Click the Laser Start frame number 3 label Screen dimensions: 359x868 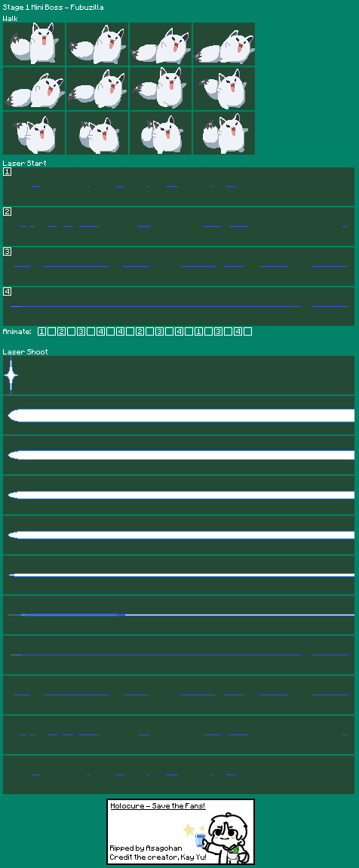(x=8, y=251)
